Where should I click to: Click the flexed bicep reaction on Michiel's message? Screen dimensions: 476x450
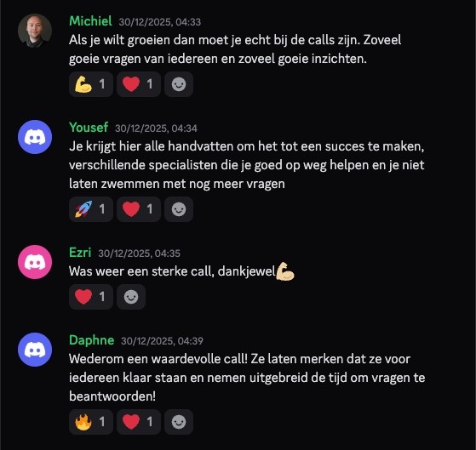91,84
